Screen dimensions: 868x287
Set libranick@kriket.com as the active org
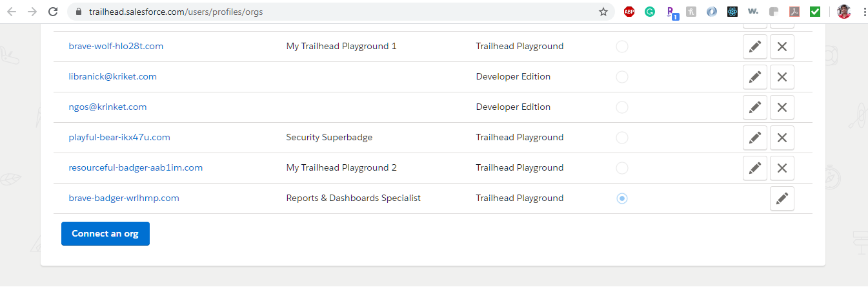coord(621,77)
